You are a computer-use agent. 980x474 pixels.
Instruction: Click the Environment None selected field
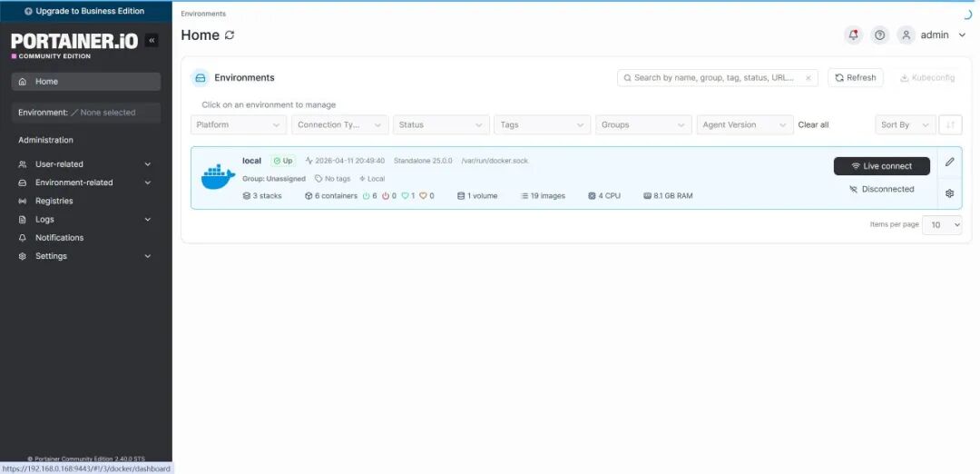85,113
